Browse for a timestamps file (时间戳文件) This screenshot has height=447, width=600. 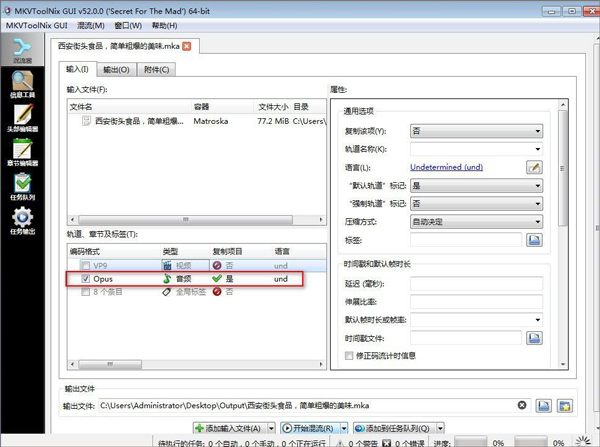tap(534, 338)
